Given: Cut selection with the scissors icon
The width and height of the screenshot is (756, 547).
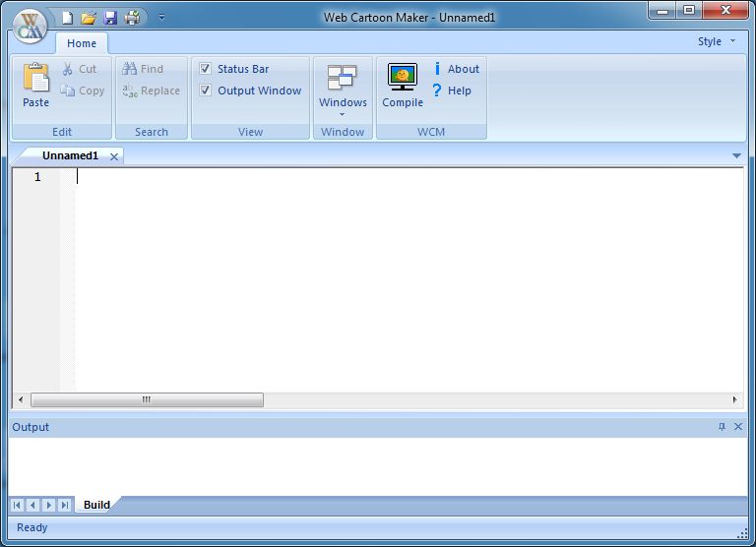Looking at the screenshot, I should pos(80,69).
